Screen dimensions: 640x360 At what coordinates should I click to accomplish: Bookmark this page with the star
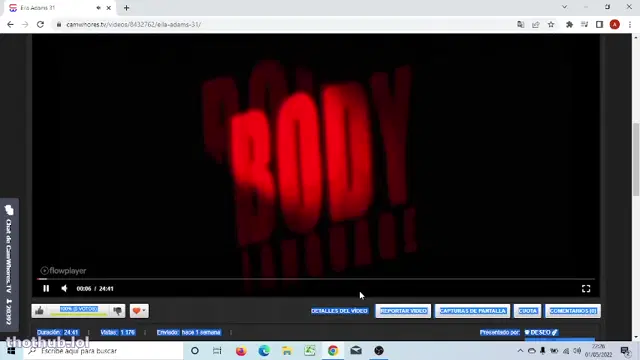[x=551, y=24]
